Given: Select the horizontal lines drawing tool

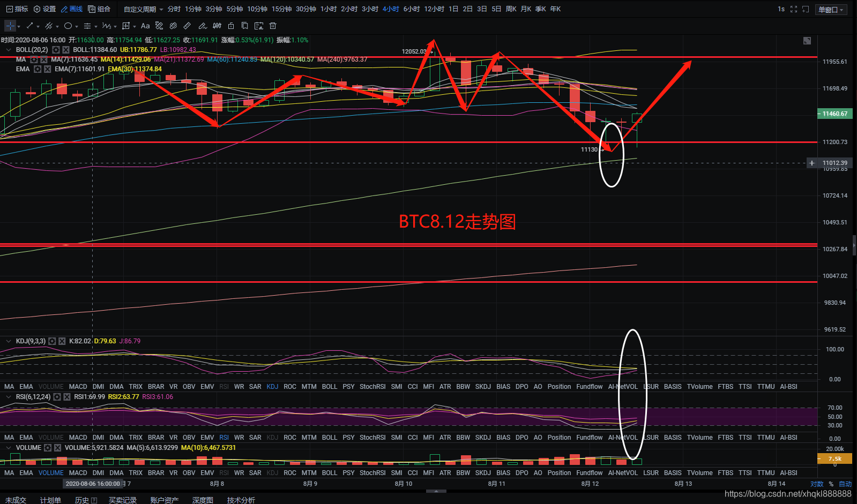Looking at the screenshot, I should point(87,26).
